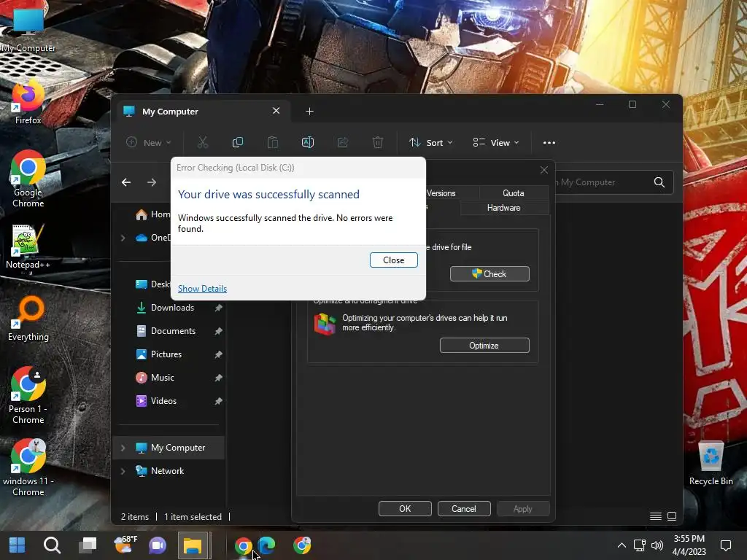Screen dimensions: 747x560
Task: Unpin Downloads using its pin icon
Action: point(218,308)
